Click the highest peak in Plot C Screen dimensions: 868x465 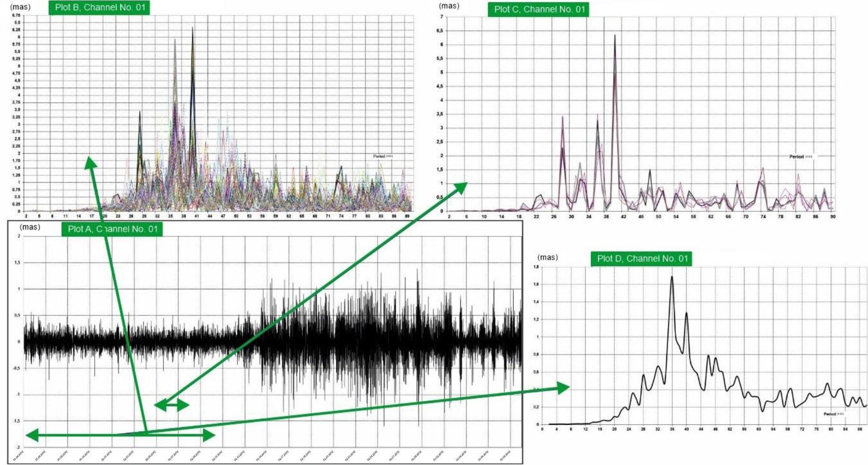(x=615, y=36)
